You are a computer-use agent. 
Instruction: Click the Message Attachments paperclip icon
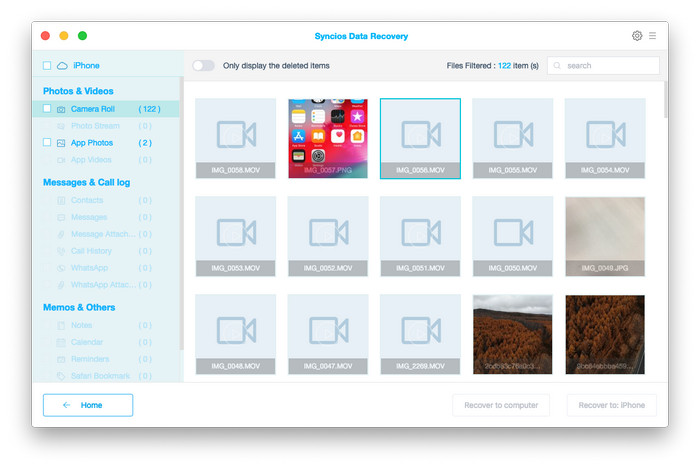coord(61,234)
